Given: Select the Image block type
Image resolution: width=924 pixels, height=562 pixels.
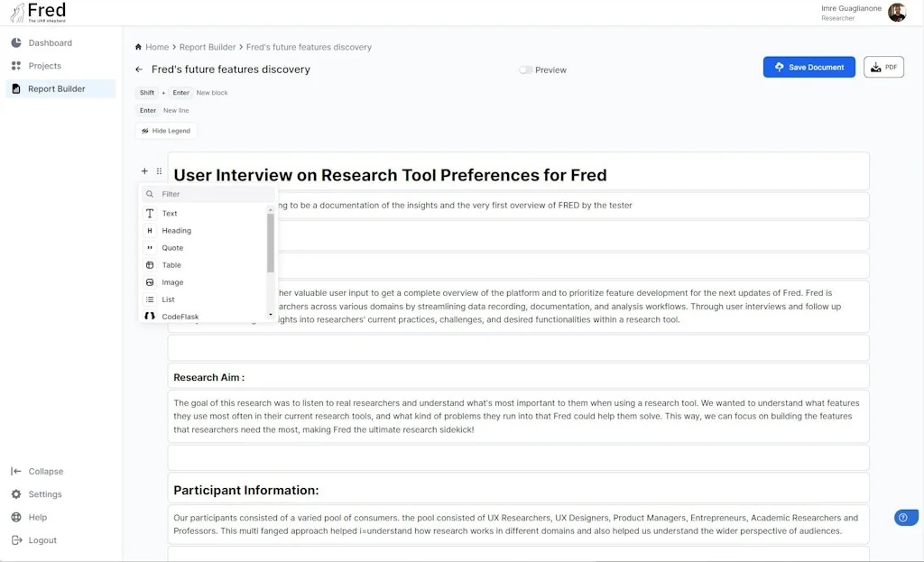Looking at the screenshot, I should (x=171, y=281).
